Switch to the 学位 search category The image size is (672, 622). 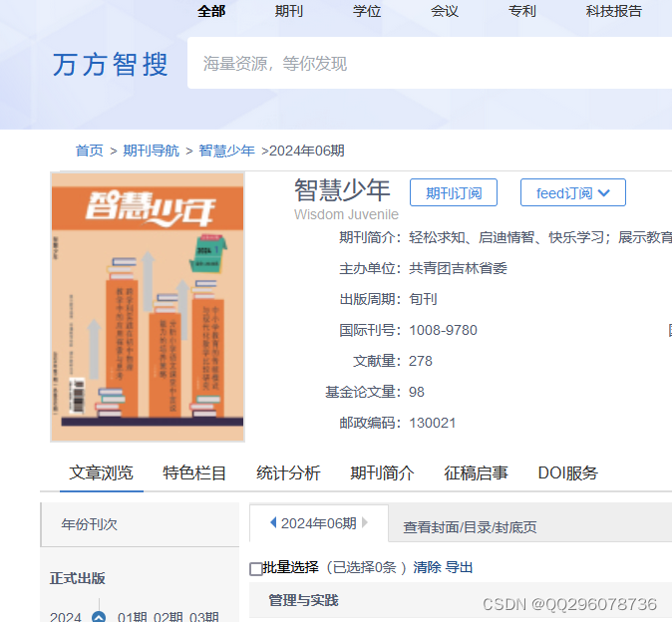tap(367, 11)
